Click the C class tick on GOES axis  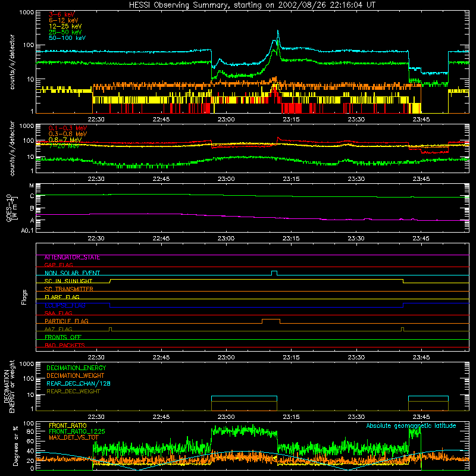click(32, 196)
